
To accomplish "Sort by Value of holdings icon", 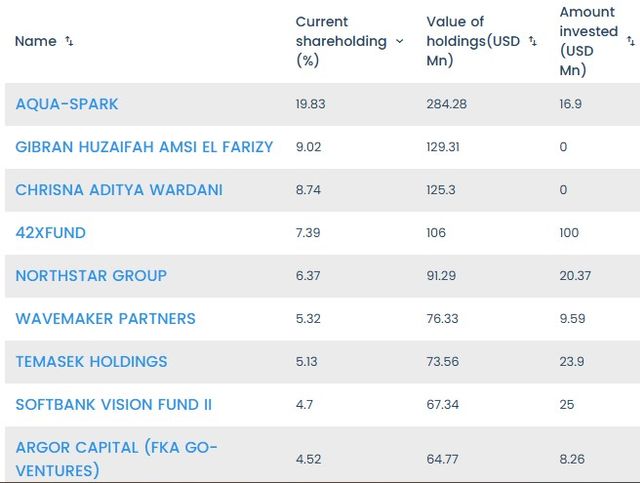I will click(531, 41).
